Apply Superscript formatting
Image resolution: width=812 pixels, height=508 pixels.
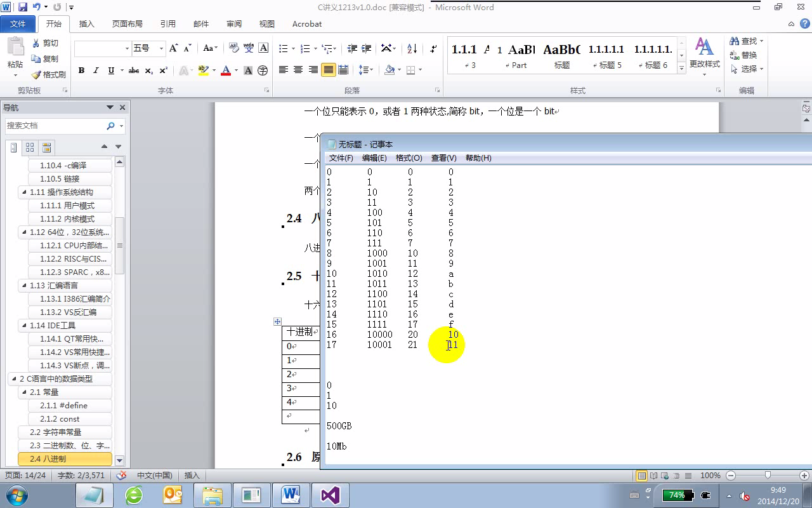pos(163,70)
